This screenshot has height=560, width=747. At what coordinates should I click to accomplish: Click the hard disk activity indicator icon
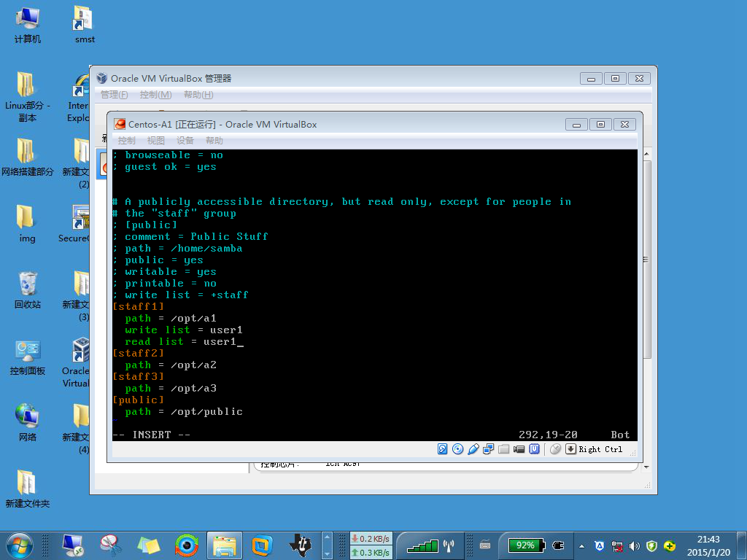coord(442,449)
